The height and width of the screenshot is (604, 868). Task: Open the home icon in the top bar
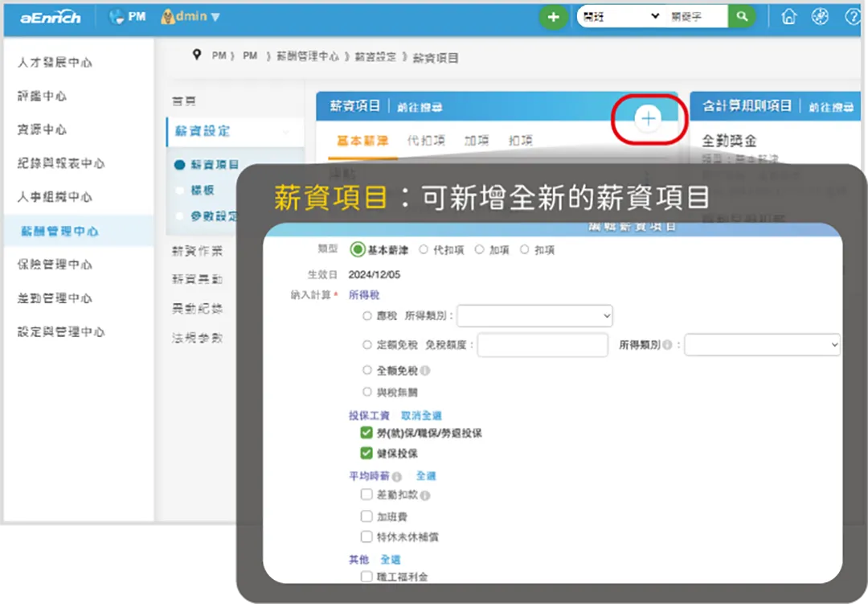point(788,16)
